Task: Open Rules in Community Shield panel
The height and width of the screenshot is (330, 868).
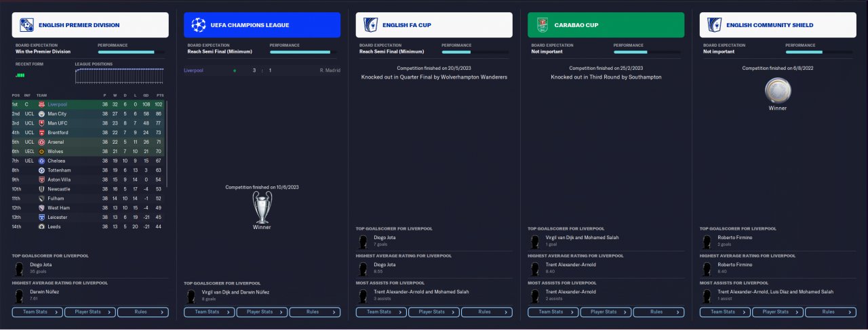Action: [831, 312]
